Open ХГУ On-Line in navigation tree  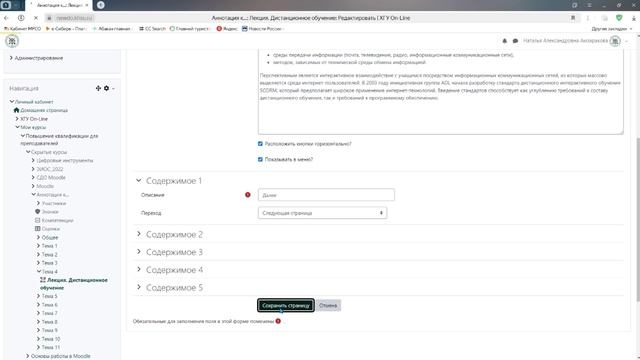coord(34,119)
